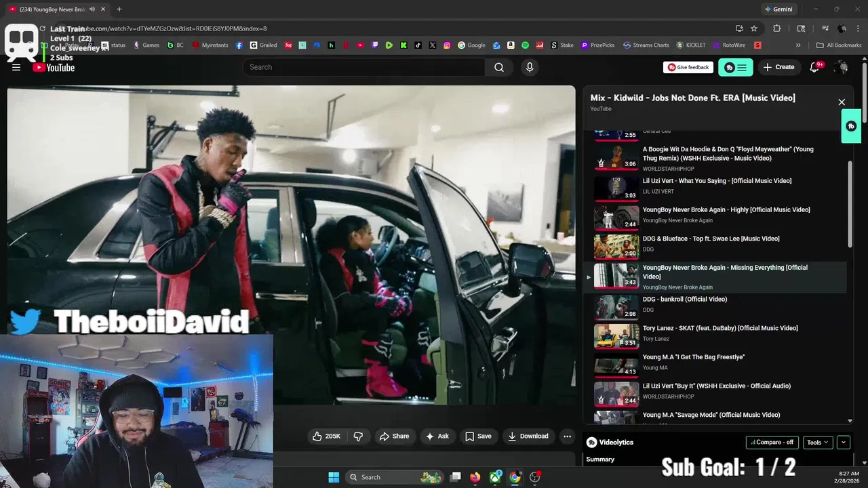Click the Give feedback button
Image resolution: width=868 pixels, height=488 pixels.
click(688, 67)
